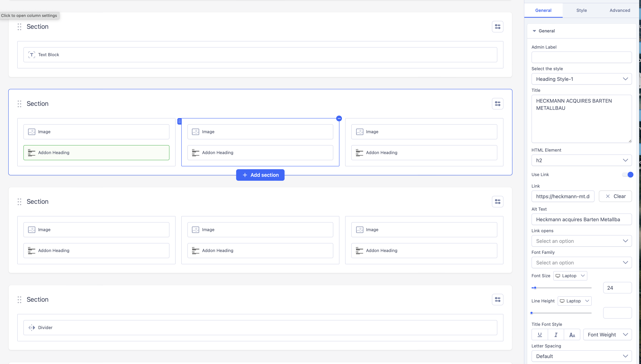Clear the link with Clear button

point(615,196)
